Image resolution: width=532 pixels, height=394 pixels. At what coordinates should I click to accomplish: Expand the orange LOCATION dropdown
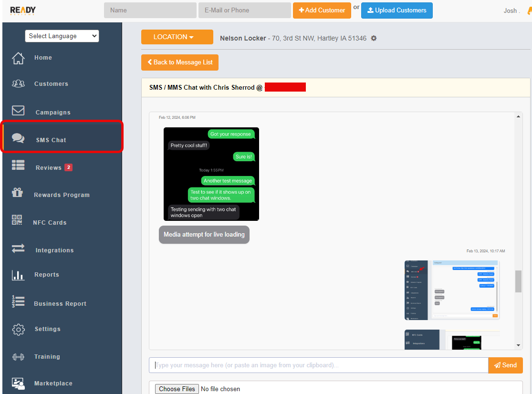tap(177, 37)
